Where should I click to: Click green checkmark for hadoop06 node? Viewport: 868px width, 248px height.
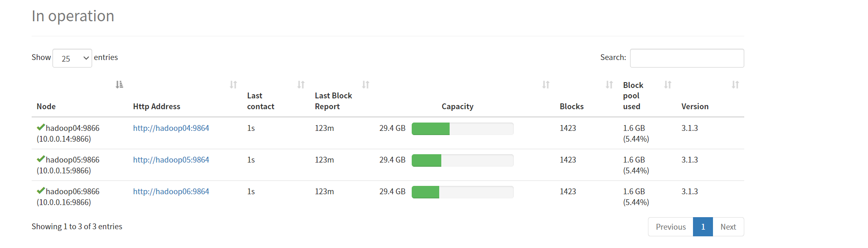click(x=41, y=190)
